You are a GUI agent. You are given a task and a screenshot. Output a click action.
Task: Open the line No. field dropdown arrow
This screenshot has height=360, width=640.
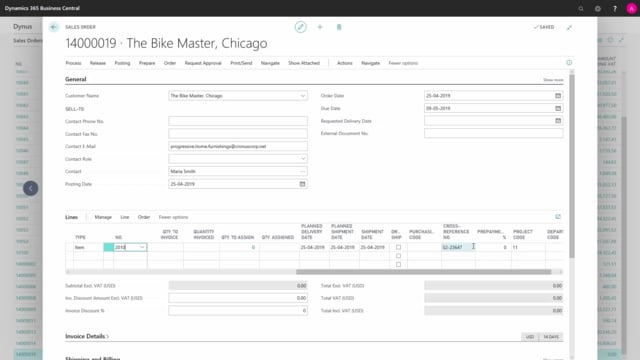click(142, 247)
